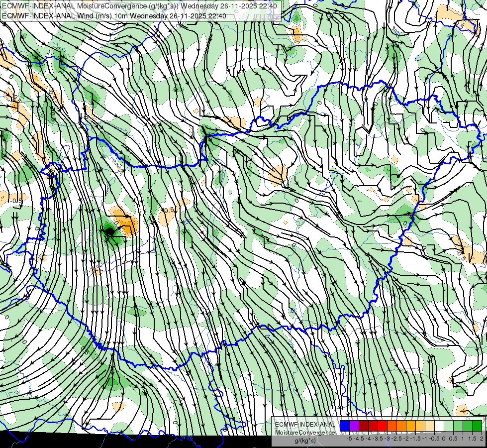Click the darkest green swatch between 1.5 and 2

point(477,426)
